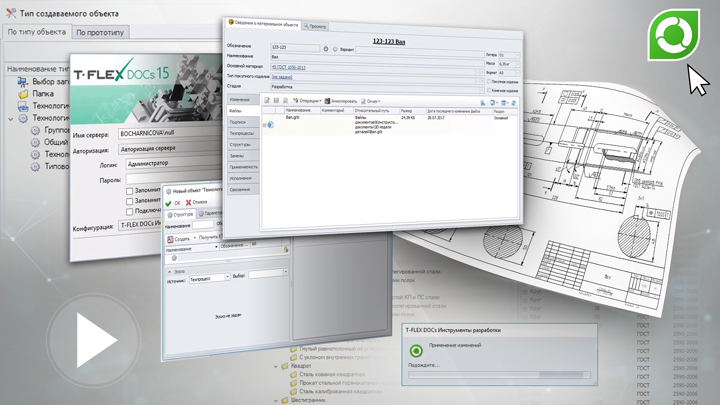Click the «Размер» column header
This screenshot has width=720, height=405.
click(x=412, y=111)
